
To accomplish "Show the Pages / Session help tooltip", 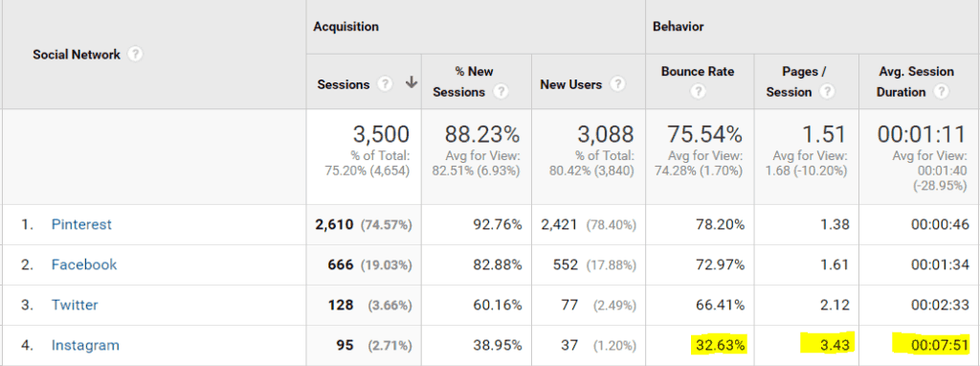I will point(828,92).
